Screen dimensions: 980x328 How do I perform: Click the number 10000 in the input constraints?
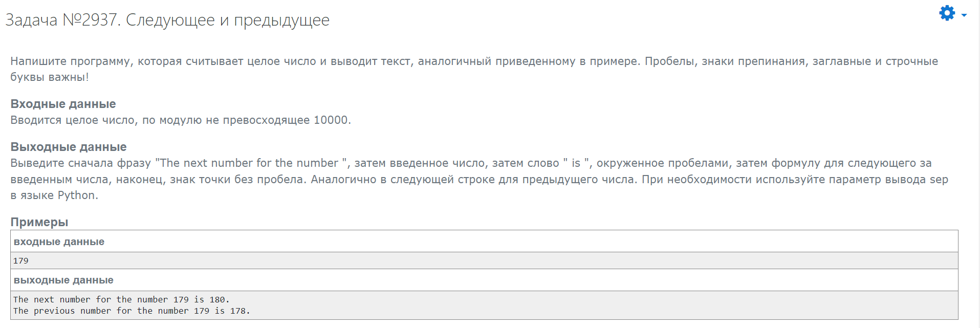click(x=331, y=120)
